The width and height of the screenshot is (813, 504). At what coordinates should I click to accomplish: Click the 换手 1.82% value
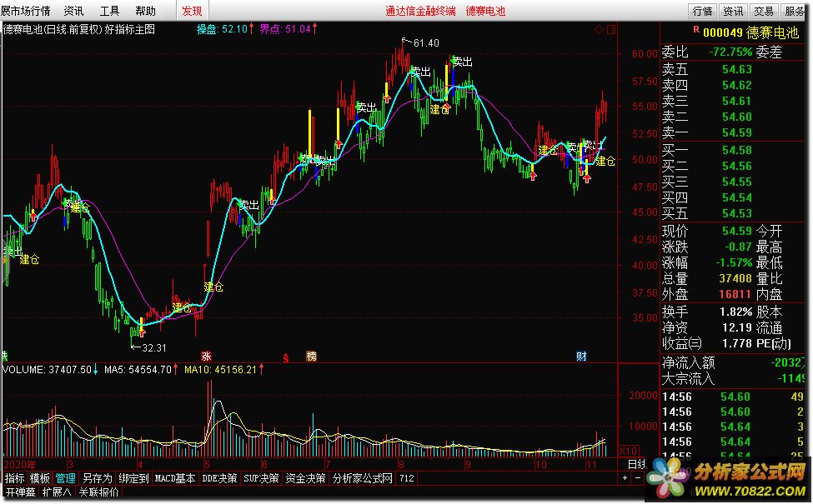click(x=735, y=312)
